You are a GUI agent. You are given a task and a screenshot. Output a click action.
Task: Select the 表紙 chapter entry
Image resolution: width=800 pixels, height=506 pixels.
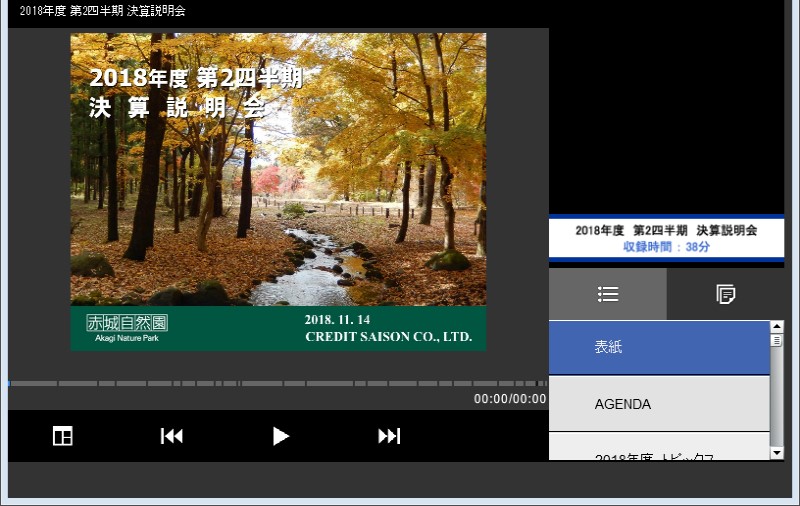tap(659, 347)
